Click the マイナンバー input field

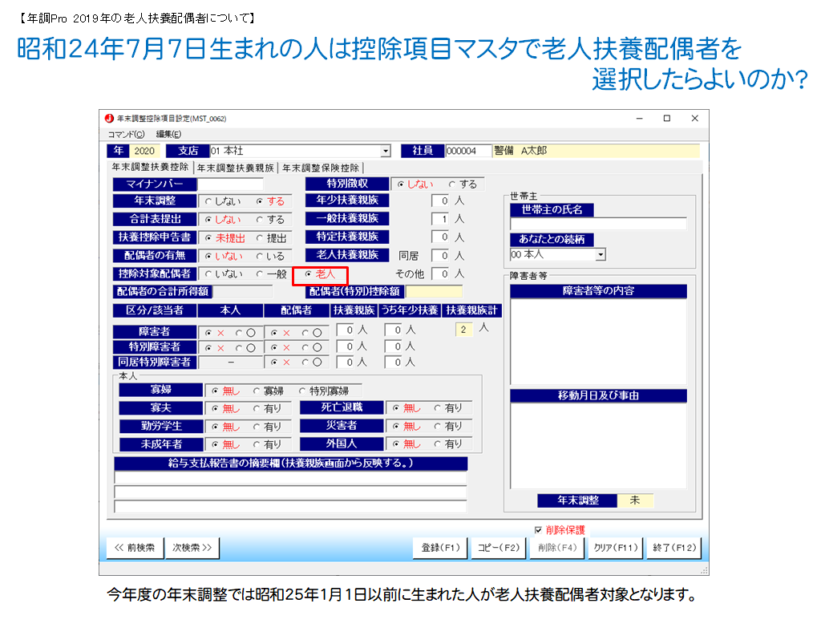[230, 184]
